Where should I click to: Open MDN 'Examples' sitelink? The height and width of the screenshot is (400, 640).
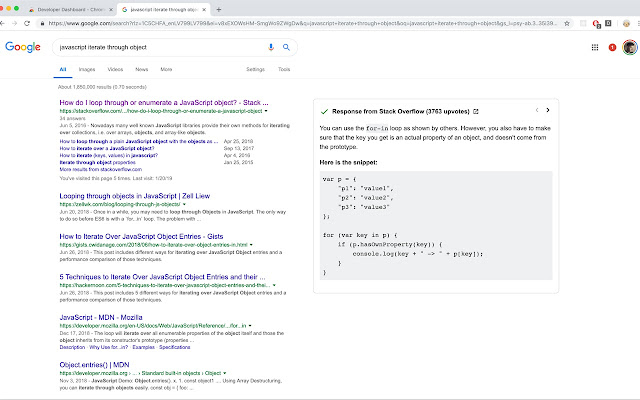144,347
